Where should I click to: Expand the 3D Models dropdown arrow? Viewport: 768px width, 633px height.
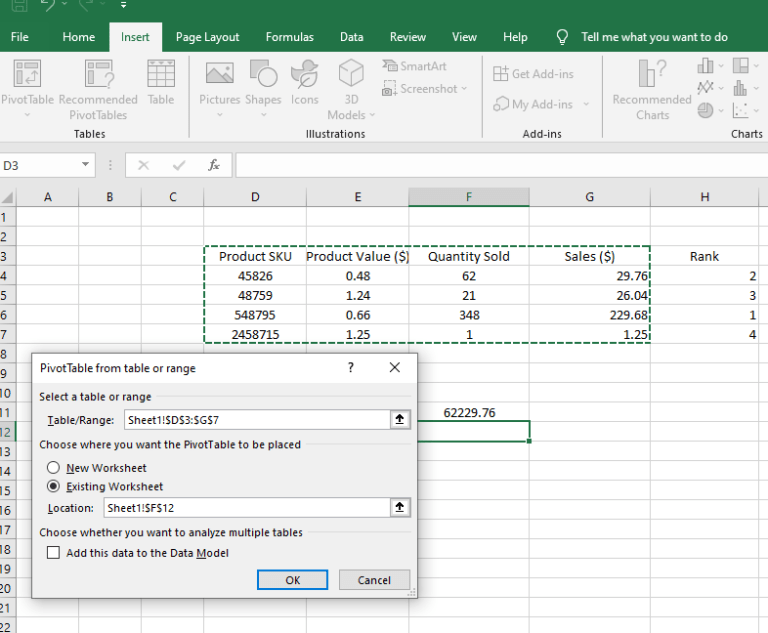pyautogui.click(x=372, y=115)
